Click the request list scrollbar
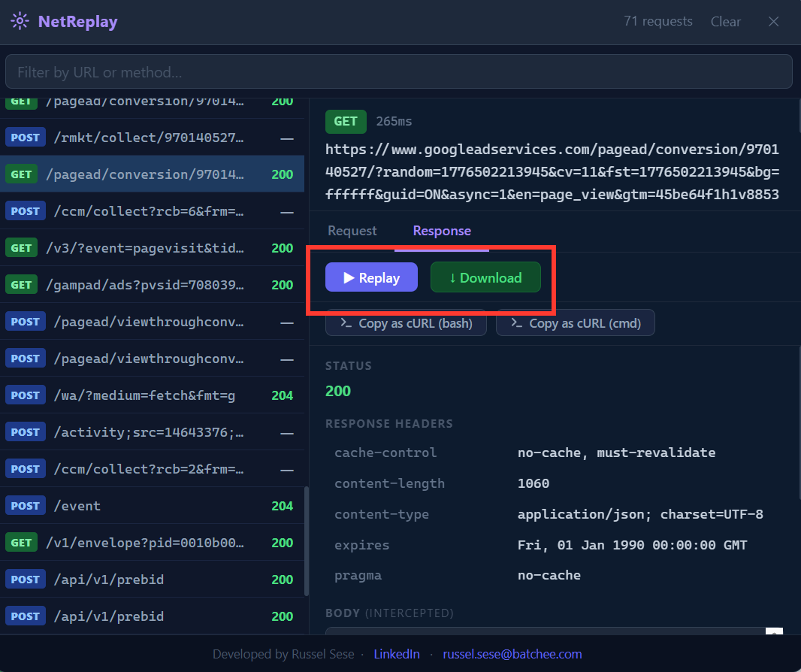Screen dimensions: 801x672 click(x=306, y=541)
